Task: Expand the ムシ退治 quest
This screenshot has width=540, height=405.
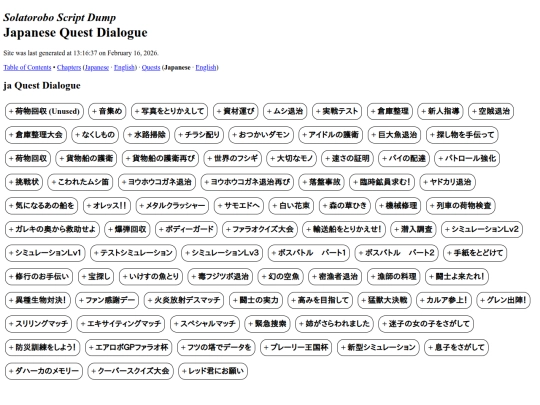Action: coord(285,111)
